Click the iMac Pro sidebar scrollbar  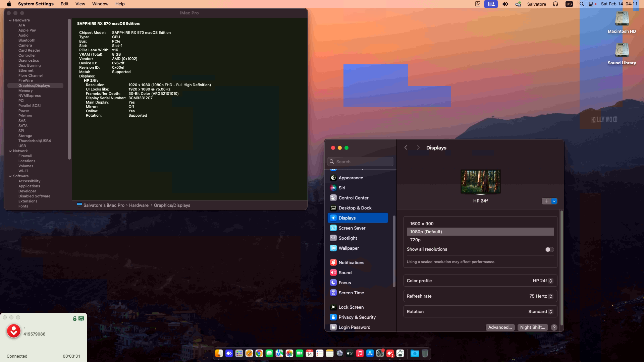click(69, 89)
